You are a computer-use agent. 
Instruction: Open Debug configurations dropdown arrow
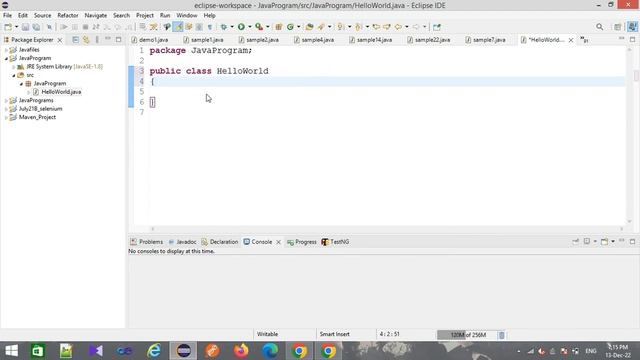(x=232, y=27)
